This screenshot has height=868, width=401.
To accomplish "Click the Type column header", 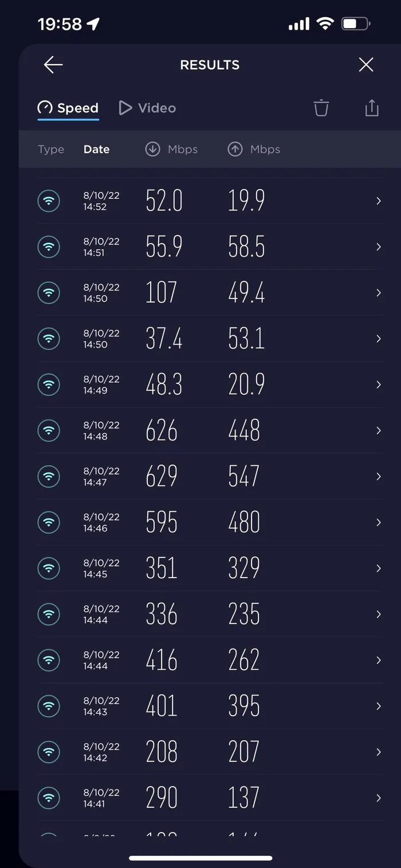I will coord(50,149).
